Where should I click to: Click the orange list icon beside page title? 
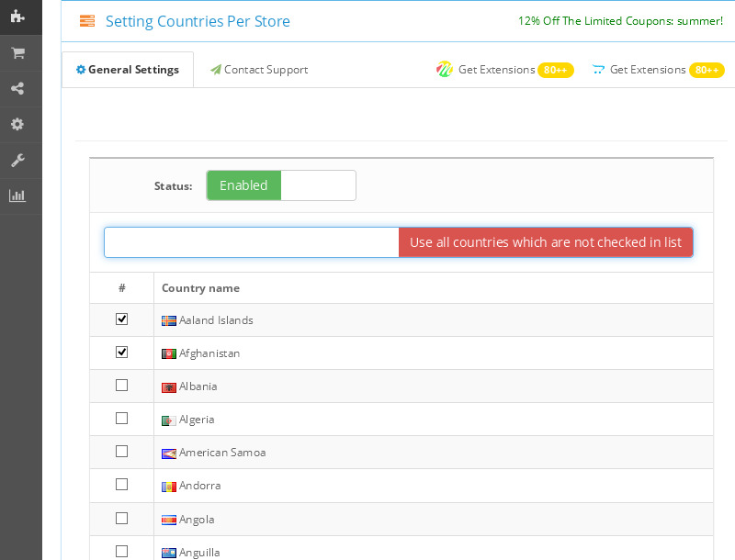coord(87,21)
